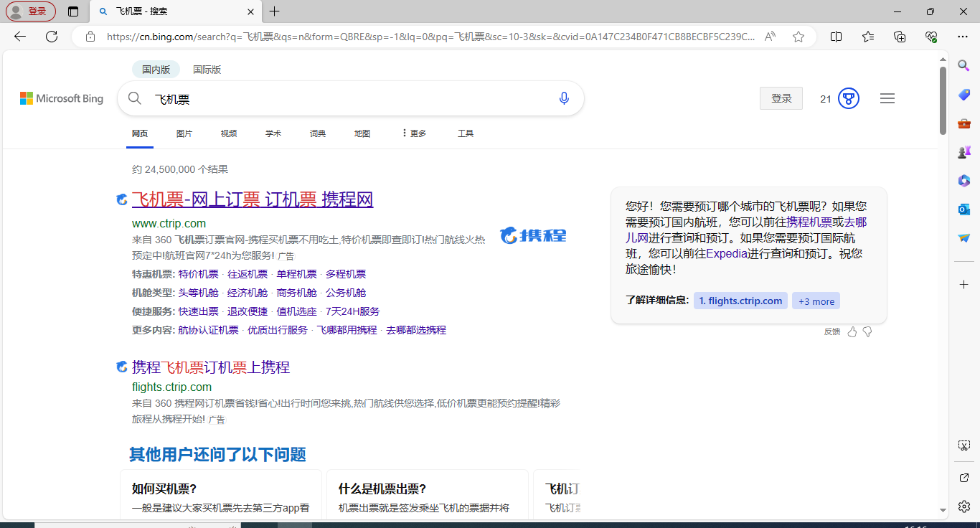
Task: Open 携程飞机票订机票上携程 result
Action: click(211, 367)
